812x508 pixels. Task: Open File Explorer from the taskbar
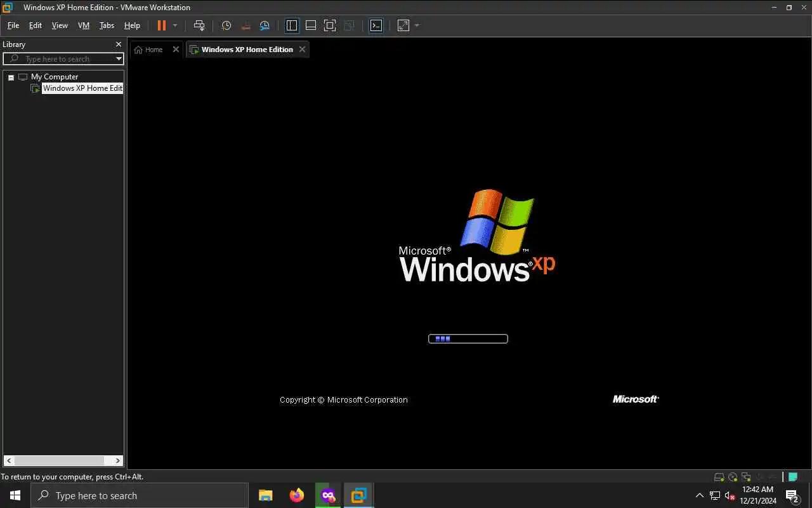(266, 495)
